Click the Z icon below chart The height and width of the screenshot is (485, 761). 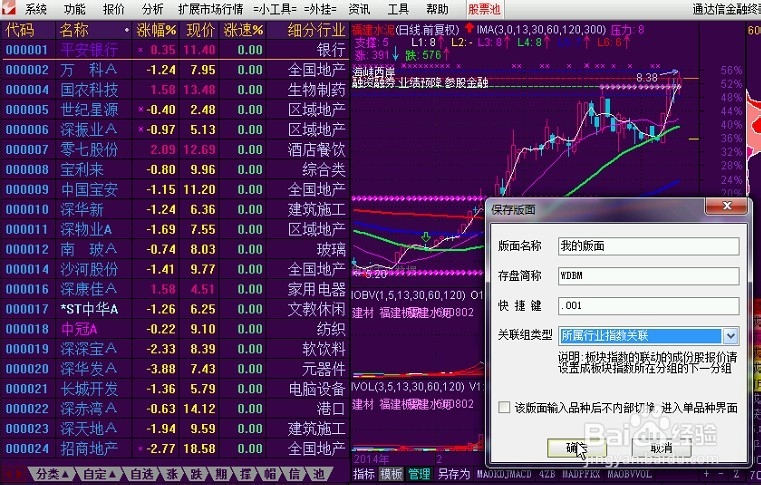point(736,474)
